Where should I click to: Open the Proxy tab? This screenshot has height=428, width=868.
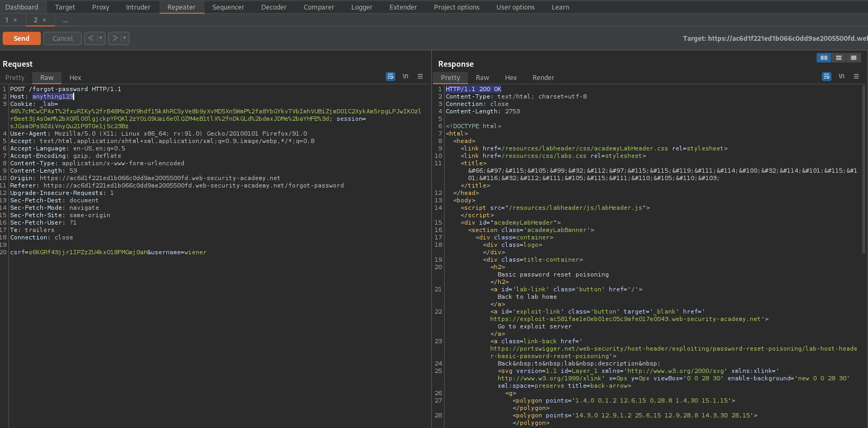coord(101,7)
